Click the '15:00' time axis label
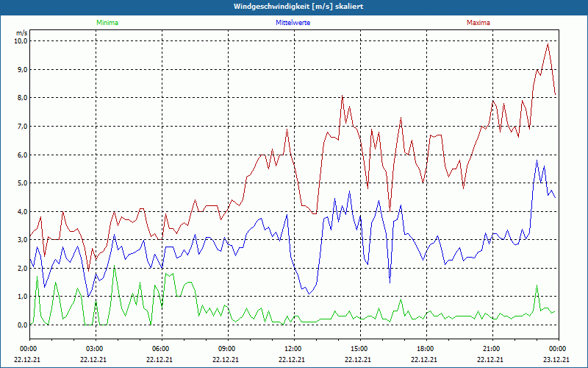The width and height of the screenshot is (588, 368). click(359, 349)
